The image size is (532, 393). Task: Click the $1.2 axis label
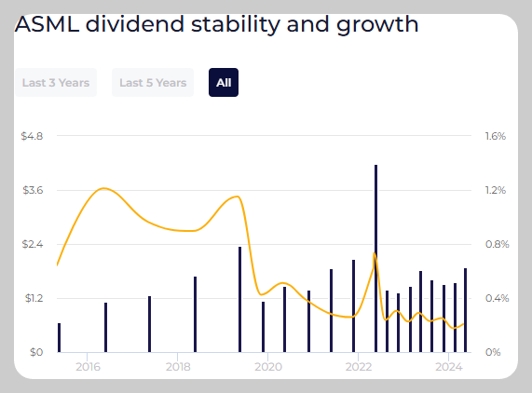coord(34,298)
